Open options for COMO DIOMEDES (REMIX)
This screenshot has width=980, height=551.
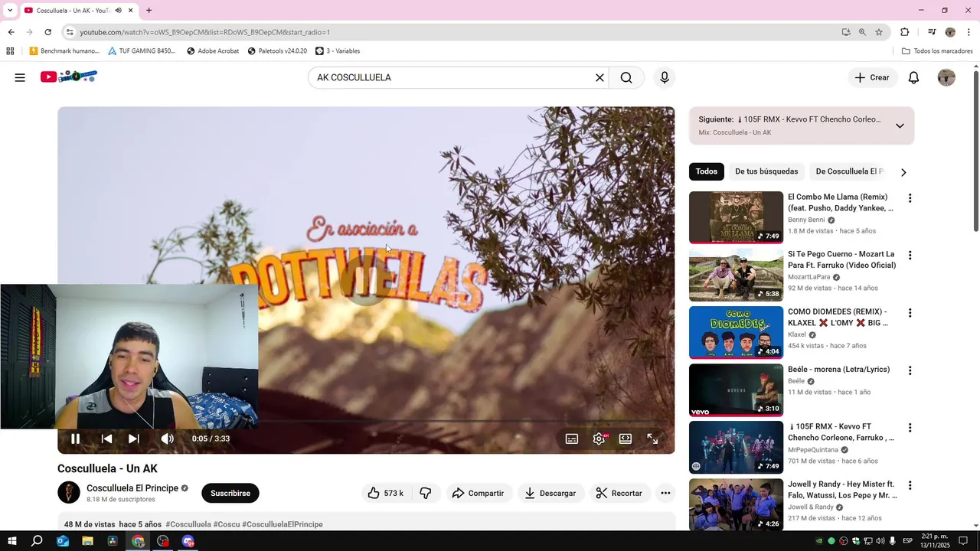tap(910, 313)
